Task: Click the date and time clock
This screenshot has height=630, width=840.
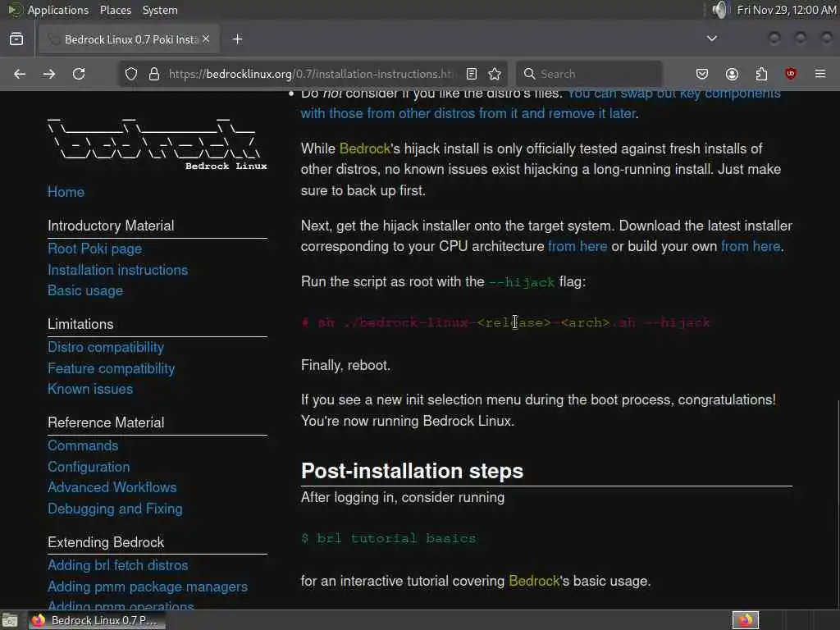Action: coord(787,10)
